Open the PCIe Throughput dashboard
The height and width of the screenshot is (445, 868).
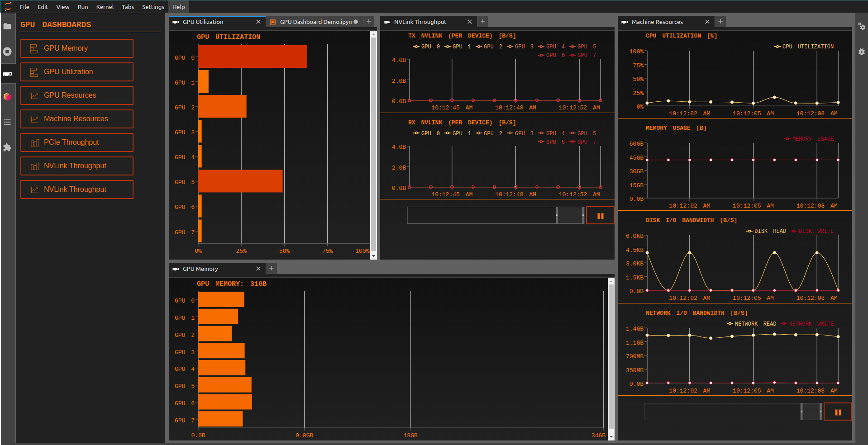(x=76, y=142)
